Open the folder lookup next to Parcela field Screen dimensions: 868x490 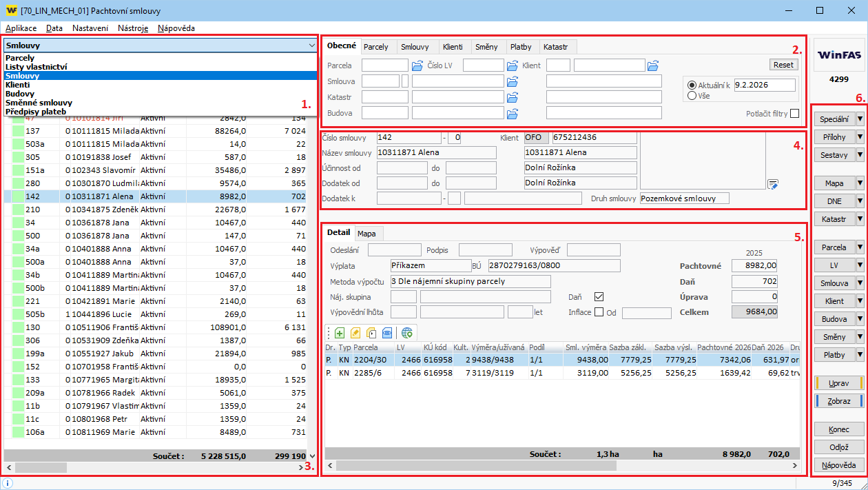point(417,65)
